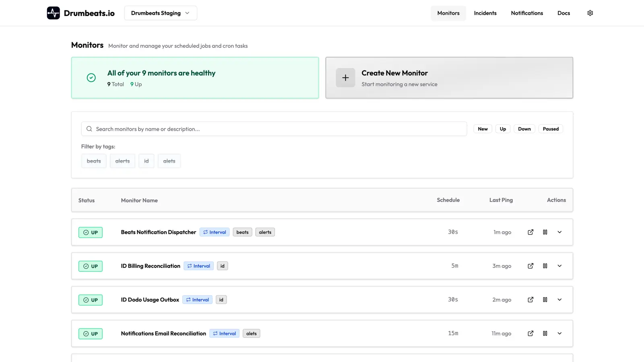Click the beats tag on Beats Notification Dispatcher

pos(242,232)
